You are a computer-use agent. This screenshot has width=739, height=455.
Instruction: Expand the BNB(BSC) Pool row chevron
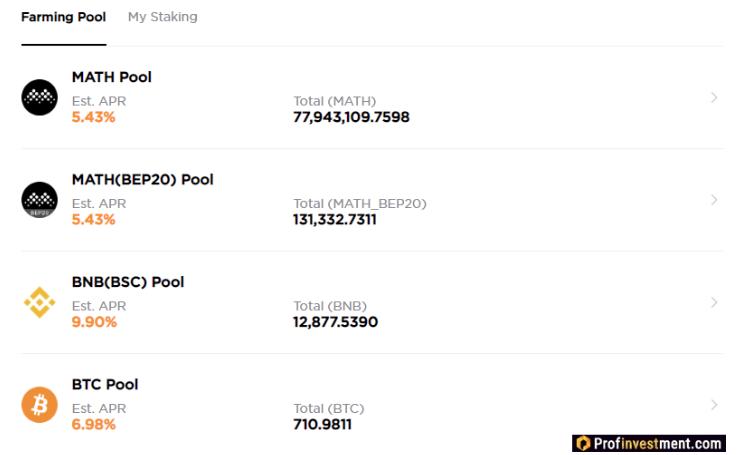pos(714,302)
